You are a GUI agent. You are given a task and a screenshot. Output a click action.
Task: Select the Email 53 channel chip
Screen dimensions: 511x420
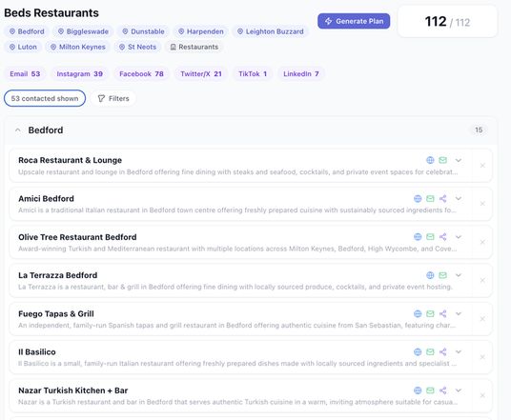point(25,74)
